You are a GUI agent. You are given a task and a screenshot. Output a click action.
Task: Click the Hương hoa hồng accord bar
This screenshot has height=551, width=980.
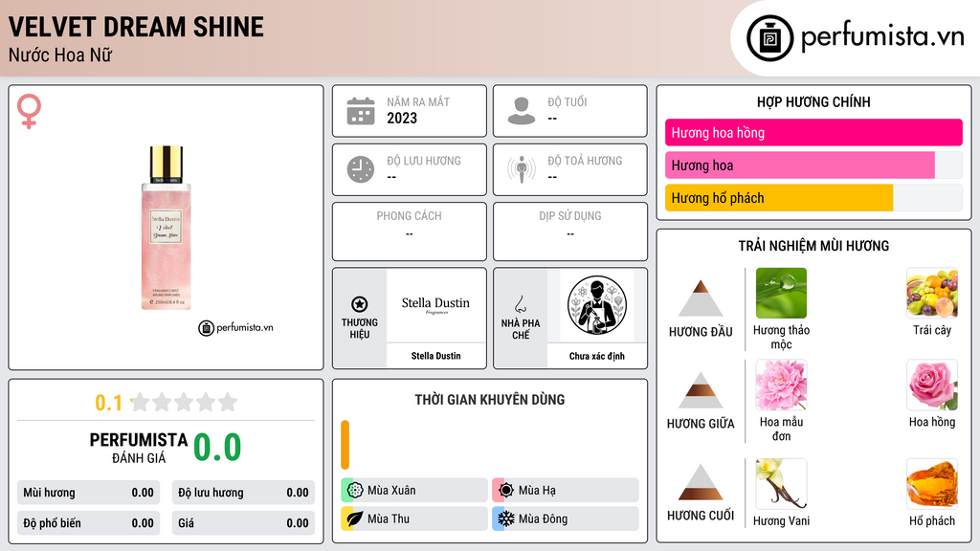click(813, 132)
